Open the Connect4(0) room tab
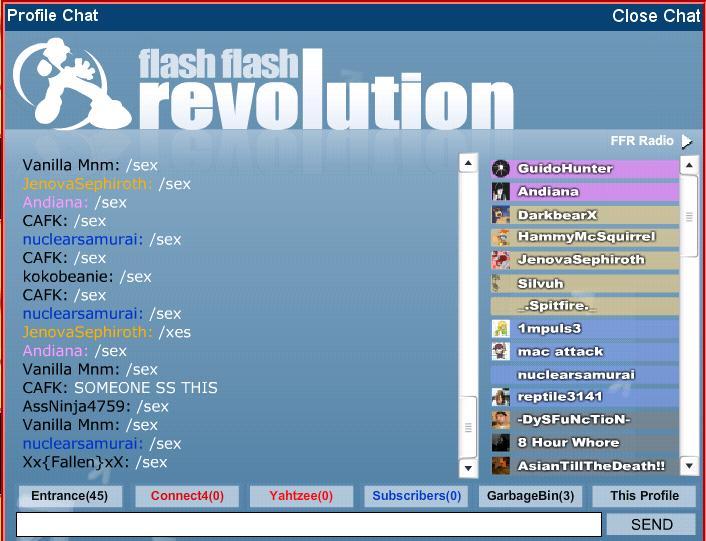 pos(187,496)
